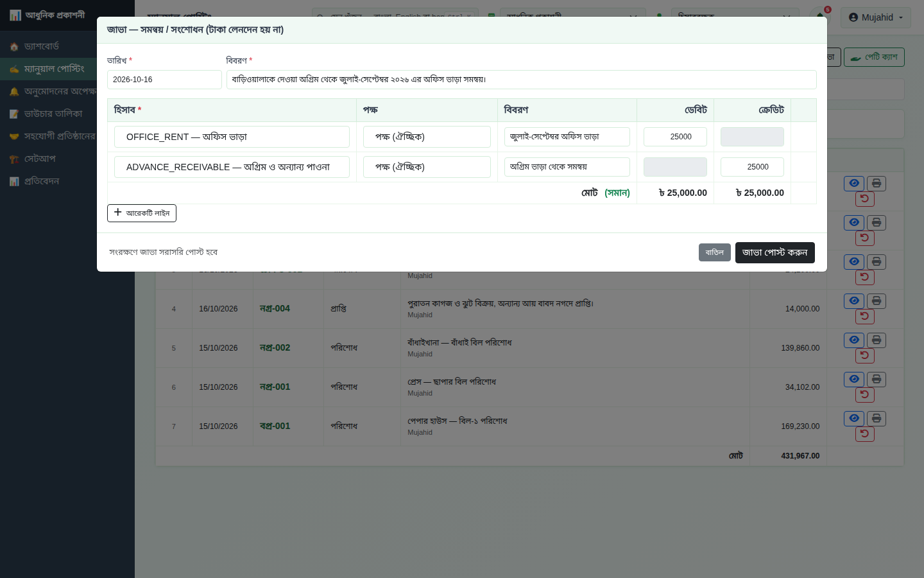Print voucher নপ্র-001

[877, 379]
